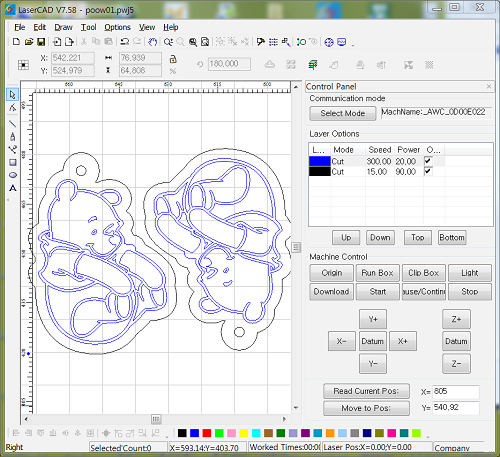Click the New file icon
Image resolution: width=500 pixels, height=457 pixels.
tap(16, 42)
